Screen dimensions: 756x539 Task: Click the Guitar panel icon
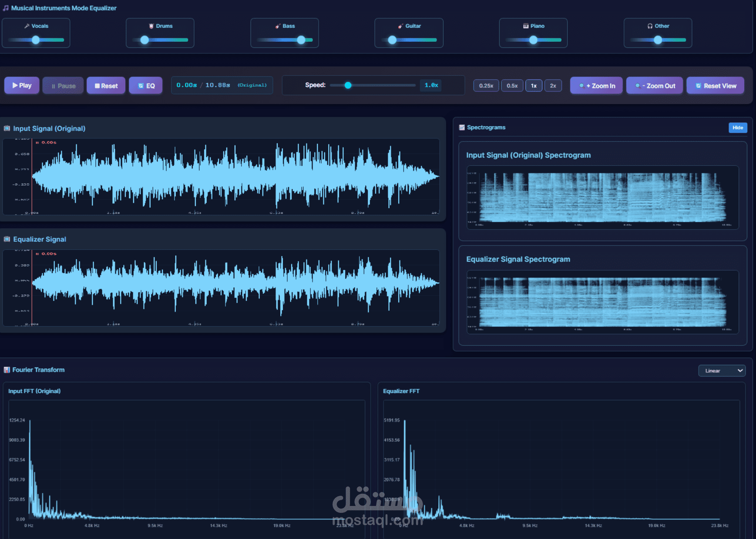point(400,26)
